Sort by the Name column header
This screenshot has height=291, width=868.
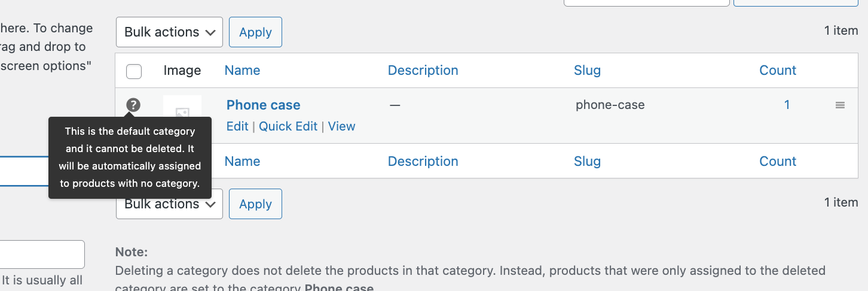click(x=242, y=70)
